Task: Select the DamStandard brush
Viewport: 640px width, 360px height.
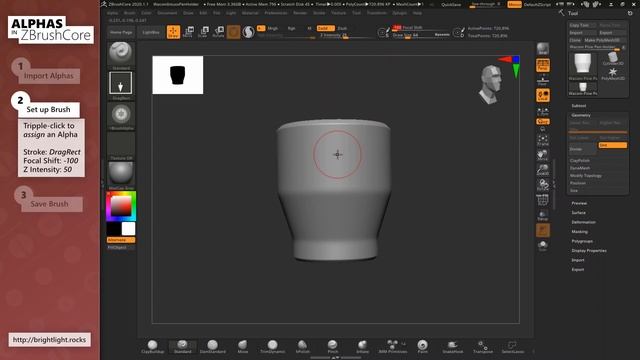Action: (212, 347)
